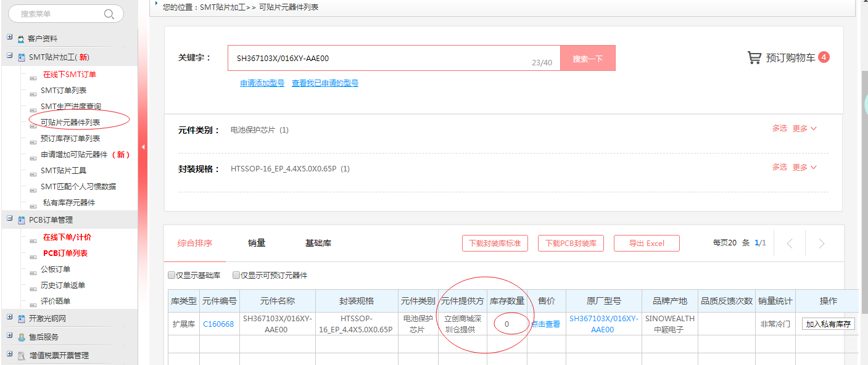Screen dimensions: 868x365
Task: Click the 开激光钢网 sidebar icon
Action: coord(21,319)
